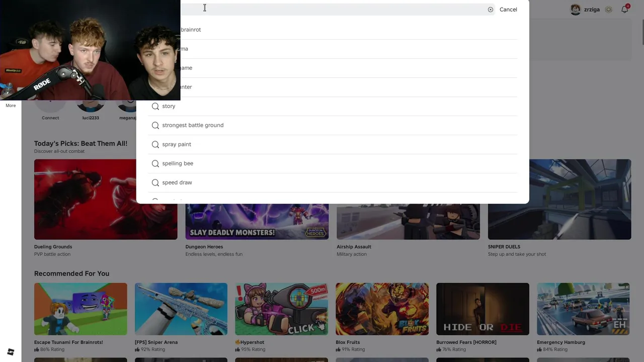Open the Connect friends button
The height and width of the screenshot is (362, 644).
coord(50,110)
